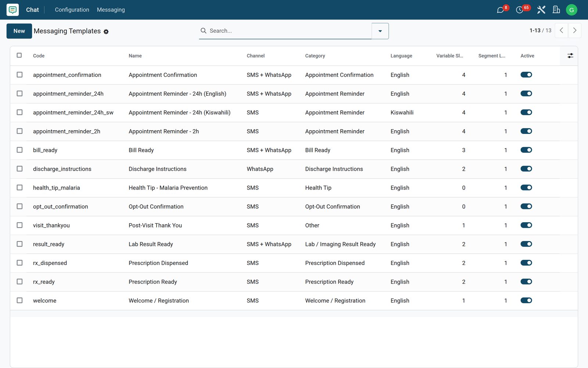This screenshot has height=368, width=588.
Task: Sort by the Active column header
Action: 527,56
